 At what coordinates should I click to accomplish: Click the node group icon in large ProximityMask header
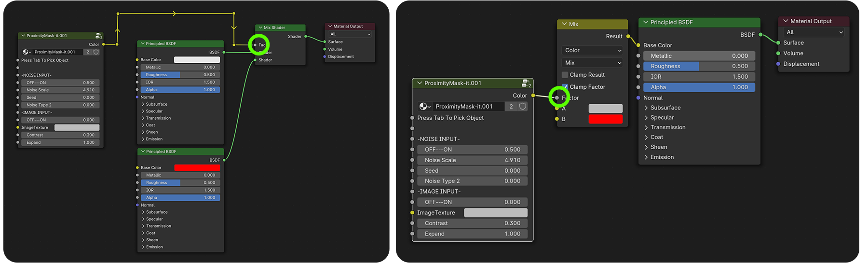point(527,83)
